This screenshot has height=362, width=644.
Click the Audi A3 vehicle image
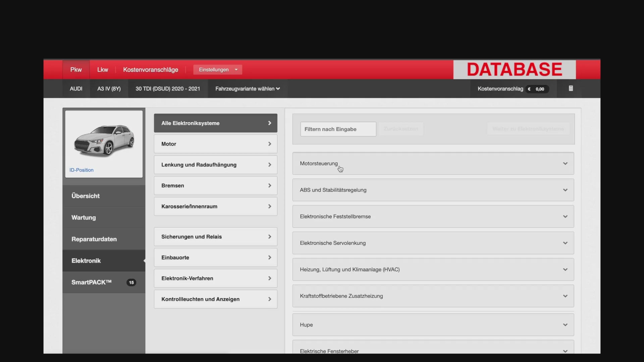[104, 141]
